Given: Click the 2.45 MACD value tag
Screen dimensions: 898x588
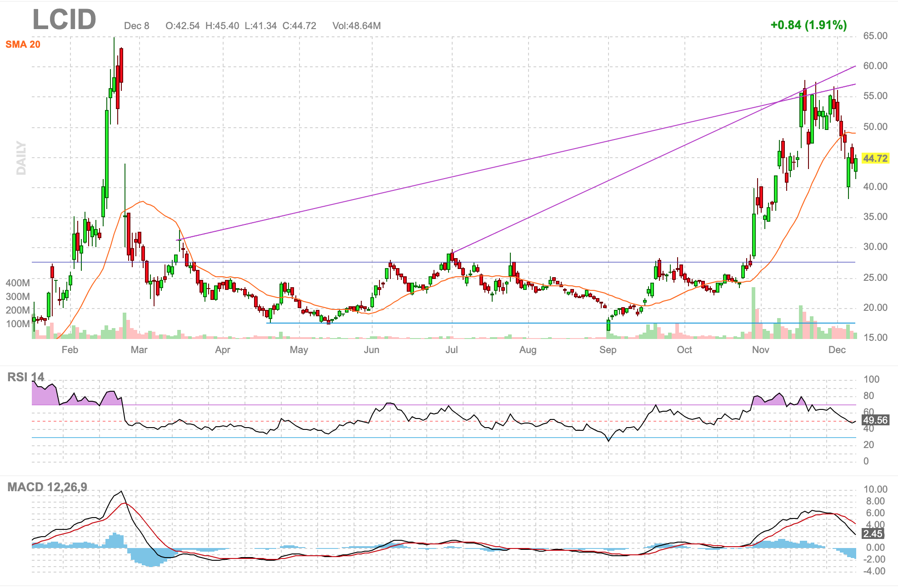Looking at the screenshot, I should coord(873,534).
